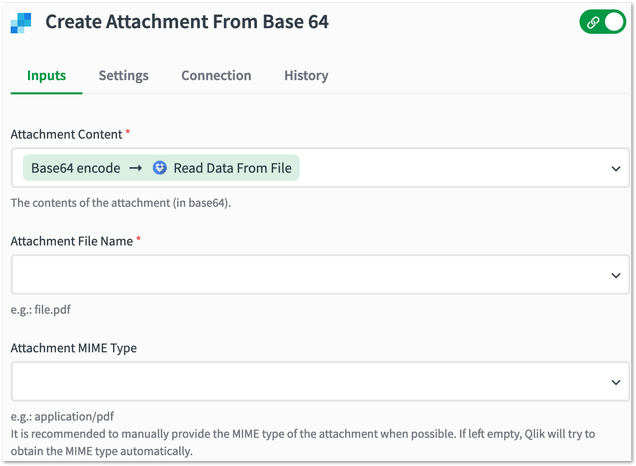The width and height of the screenshot is (636, 466).
Task: Click inside the Attachment File Name field
Action: pos(300,275)
